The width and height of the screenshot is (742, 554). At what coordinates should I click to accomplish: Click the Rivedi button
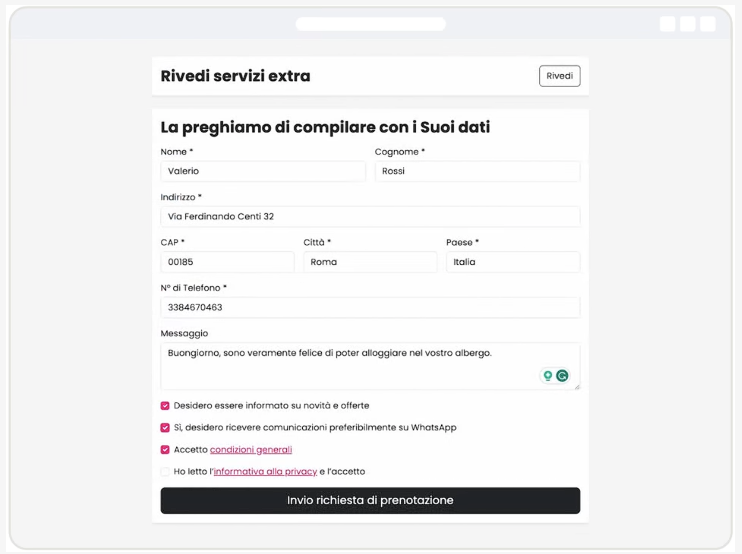pos(559,76)
